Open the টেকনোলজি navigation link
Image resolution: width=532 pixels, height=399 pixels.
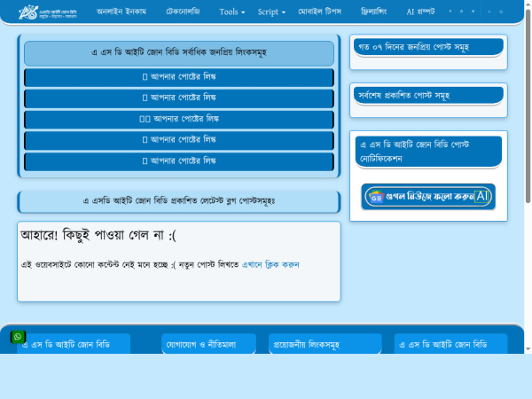pyautogui.click(x=183, y=12)
